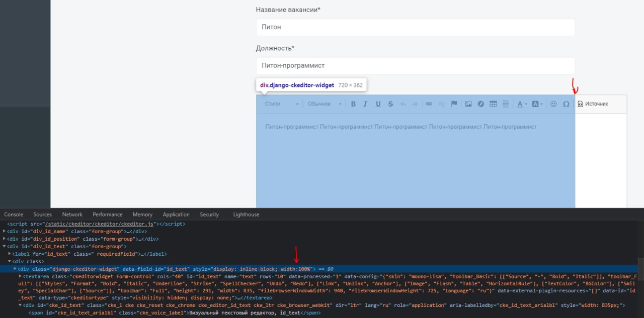Open the Network tab in DevTools

click(72, 215)
